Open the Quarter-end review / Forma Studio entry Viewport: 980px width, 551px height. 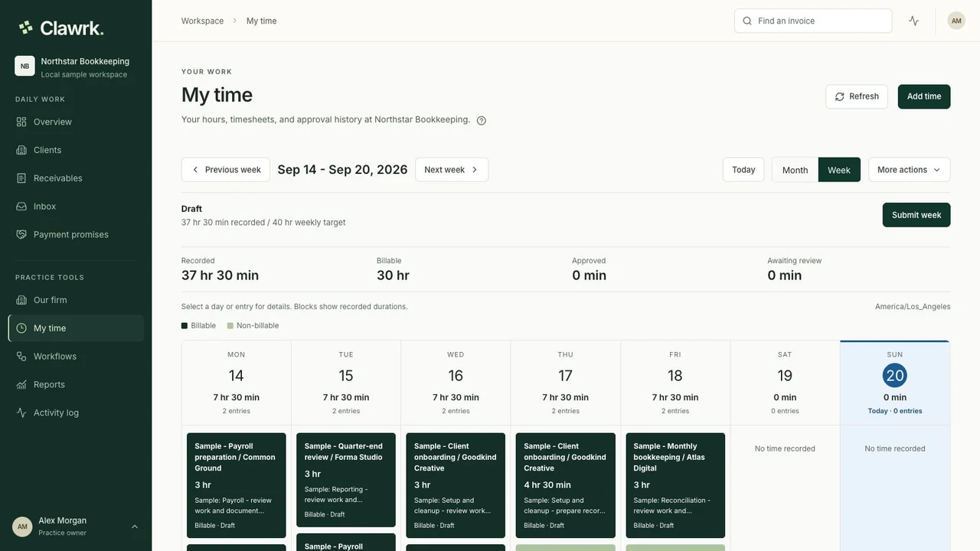pyautogui.click(x=346, y=480)
